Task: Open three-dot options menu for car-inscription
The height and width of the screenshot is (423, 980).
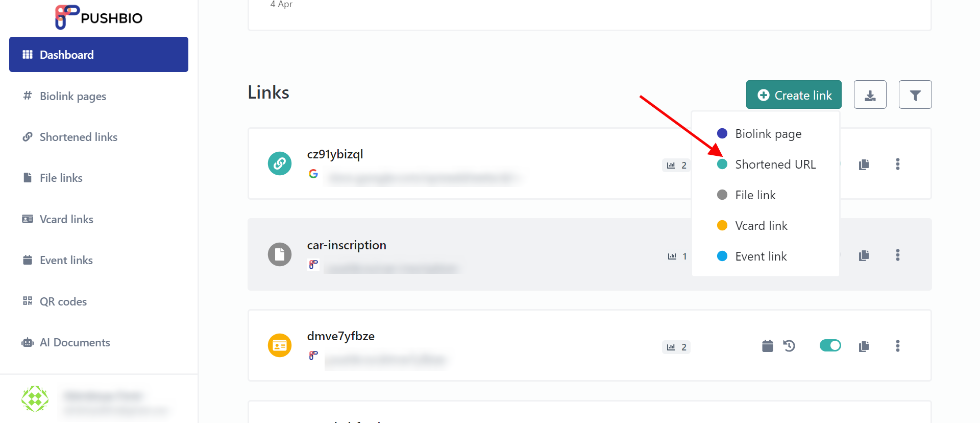Action: pos(898,255)
